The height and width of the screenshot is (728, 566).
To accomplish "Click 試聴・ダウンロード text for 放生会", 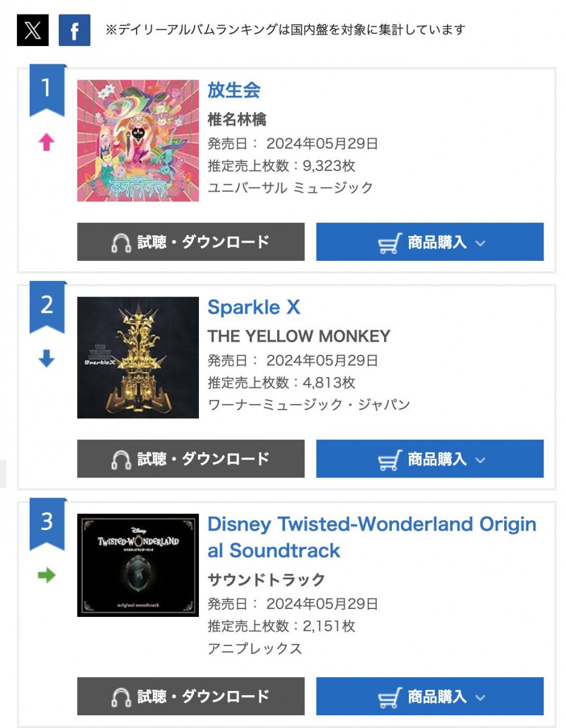I will tap(203, 242).
